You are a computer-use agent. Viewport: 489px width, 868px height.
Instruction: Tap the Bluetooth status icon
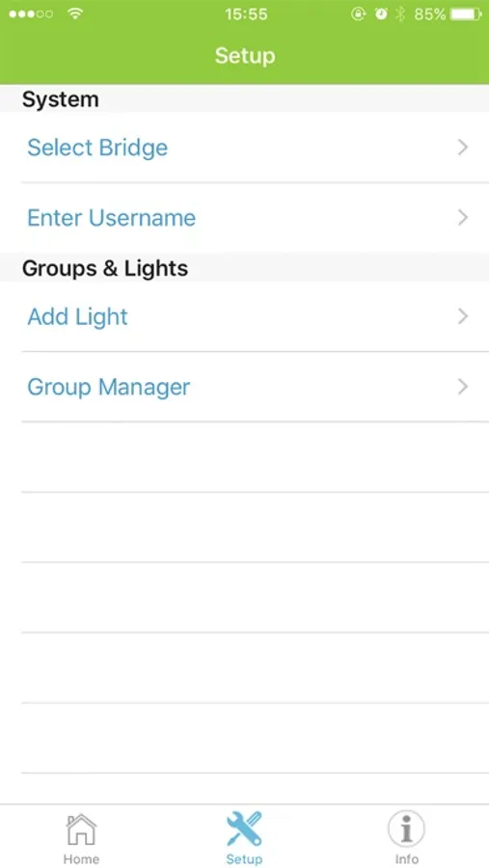(x=400, y=14)
